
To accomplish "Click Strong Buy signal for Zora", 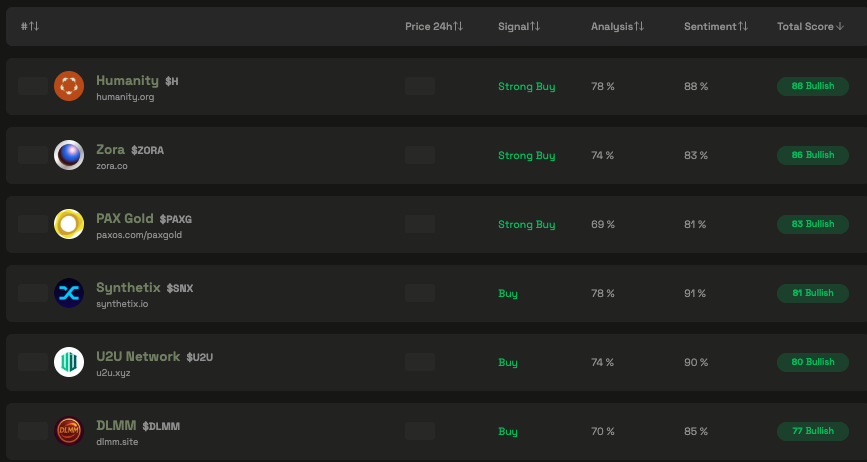I will coord(526,155).
